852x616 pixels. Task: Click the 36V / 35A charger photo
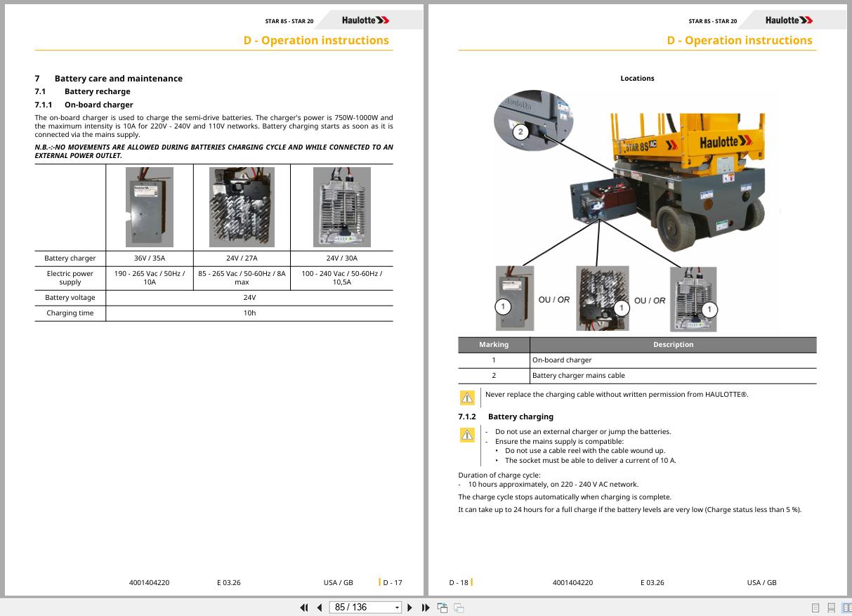tap(150, 207)
